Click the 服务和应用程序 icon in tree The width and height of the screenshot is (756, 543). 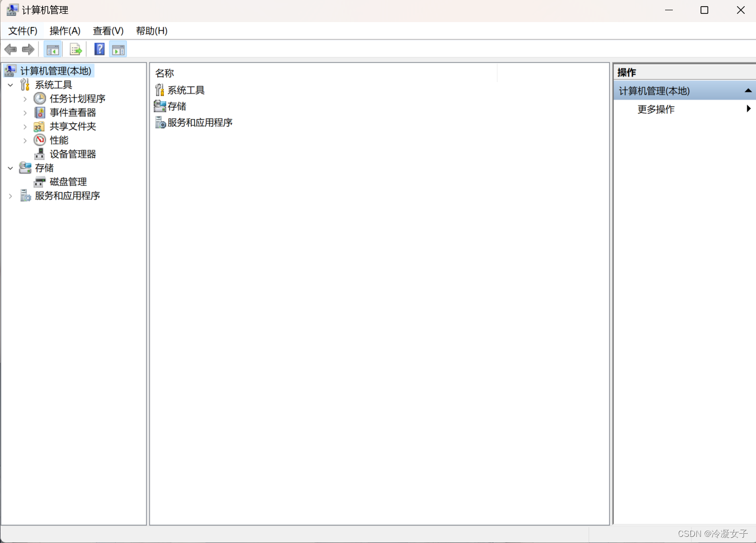25,196
